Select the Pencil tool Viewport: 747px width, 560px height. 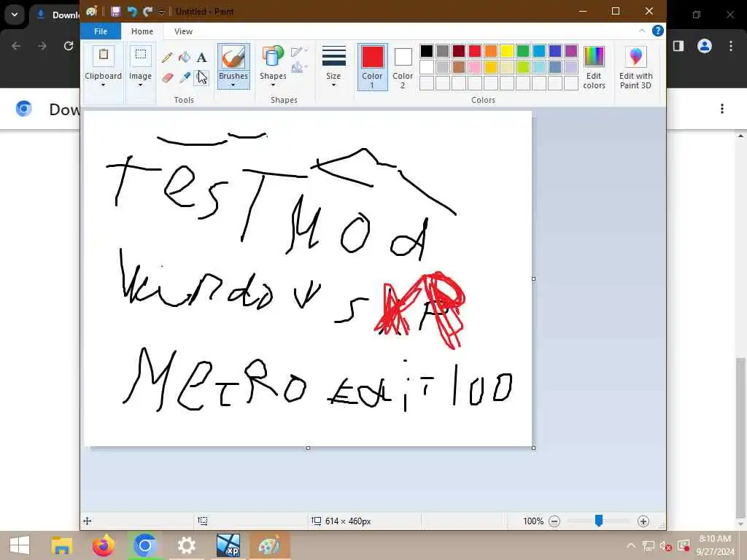(x=167, y=58)
